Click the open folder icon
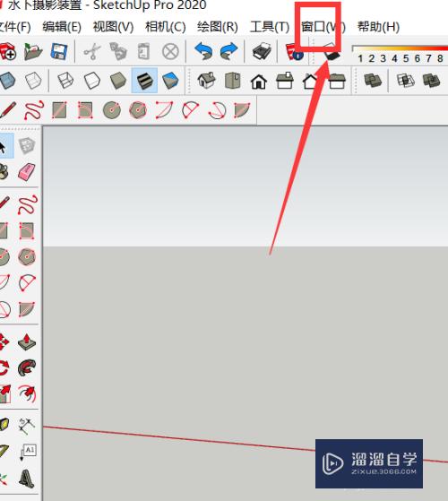 pyautogui.click(x=33, y=51)
